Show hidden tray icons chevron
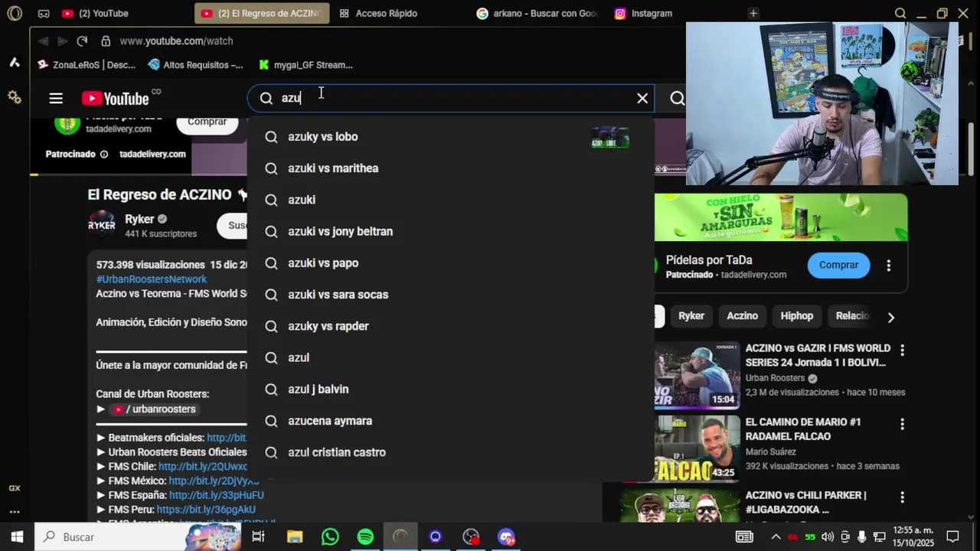The height and width of the screenshot is (551, 980). 776,536
